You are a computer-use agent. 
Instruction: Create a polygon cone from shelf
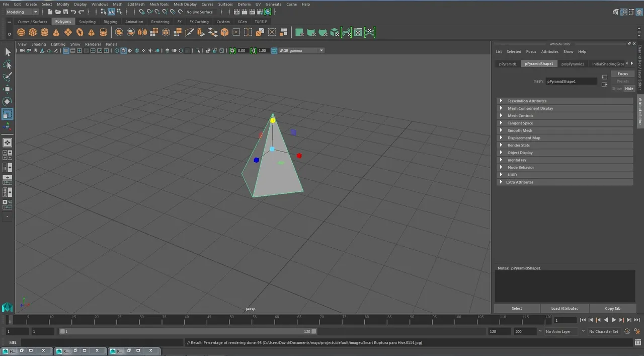click(x=56, y=32)
